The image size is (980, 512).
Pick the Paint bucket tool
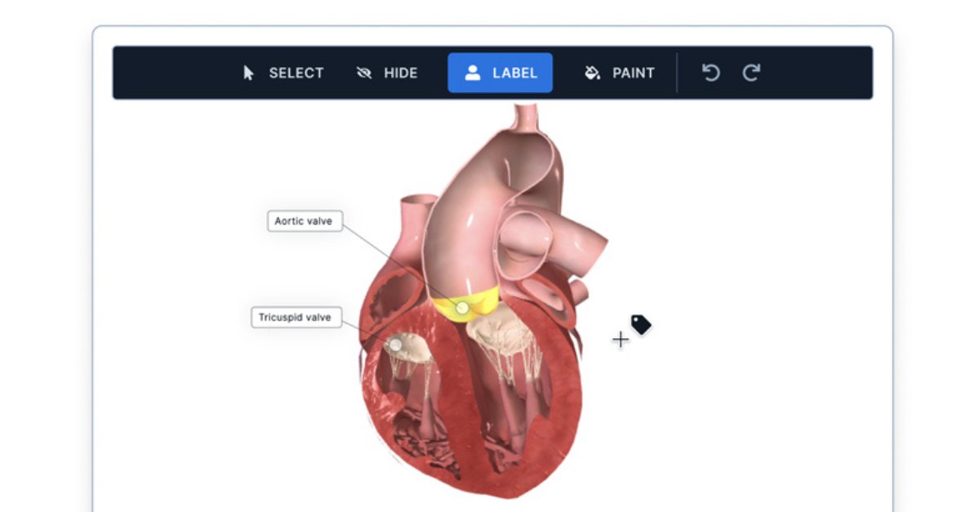click(x=620, y=73)
